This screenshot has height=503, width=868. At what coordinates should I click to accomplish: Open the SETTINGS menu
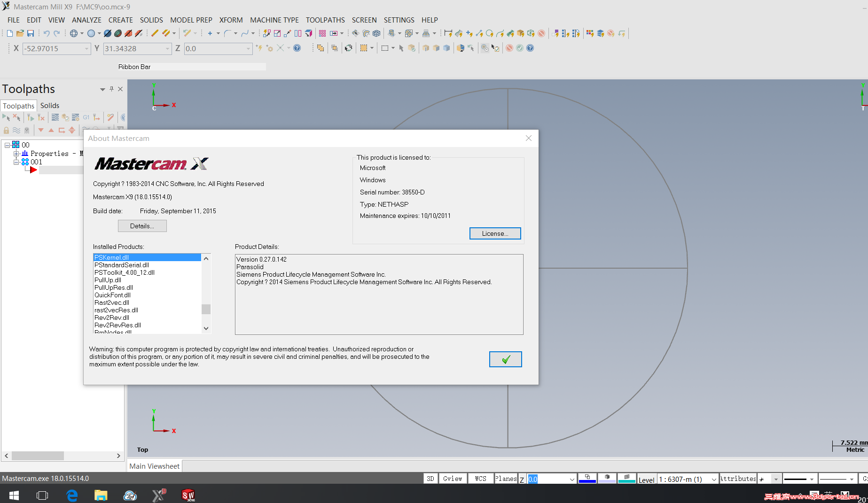[399, 20]
